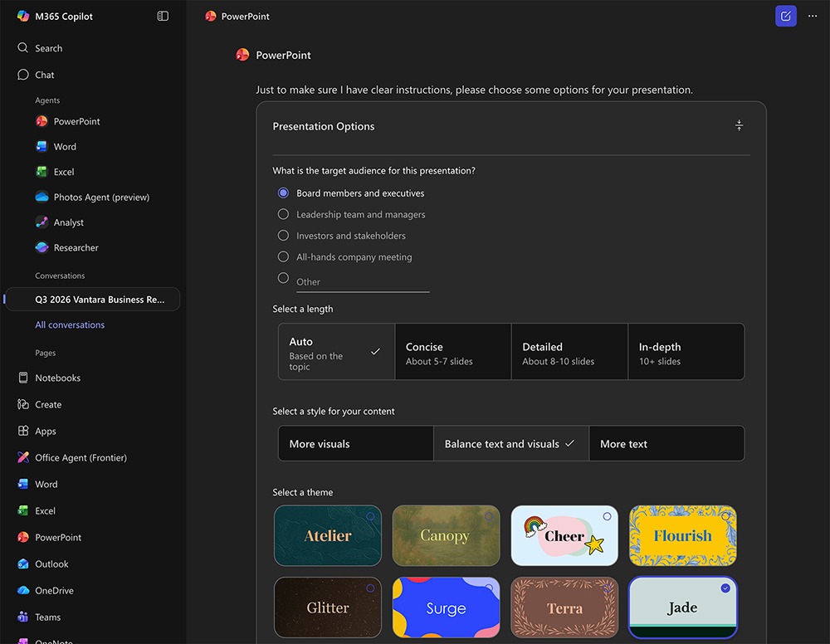Pick the Flourish theme thumbnail

[x=682, y=536]
